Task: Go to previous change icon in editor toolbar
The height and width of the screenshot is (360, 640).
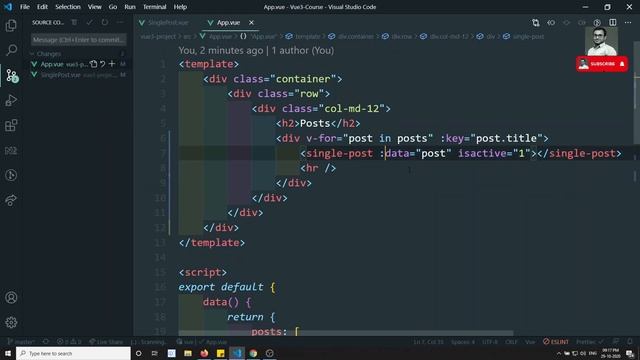Action: (x=551, y=23)
